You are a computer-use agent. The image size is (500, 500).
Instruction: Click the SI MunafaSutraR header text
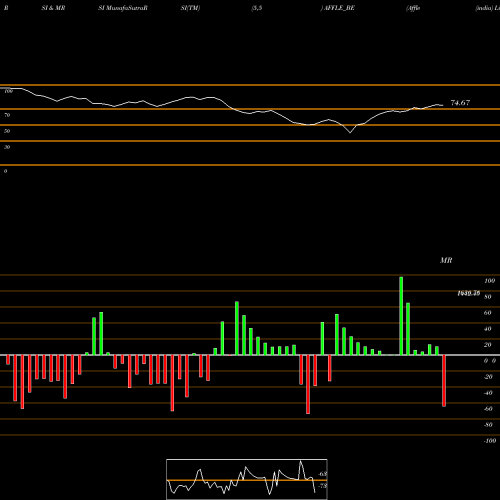click(123, 8)
